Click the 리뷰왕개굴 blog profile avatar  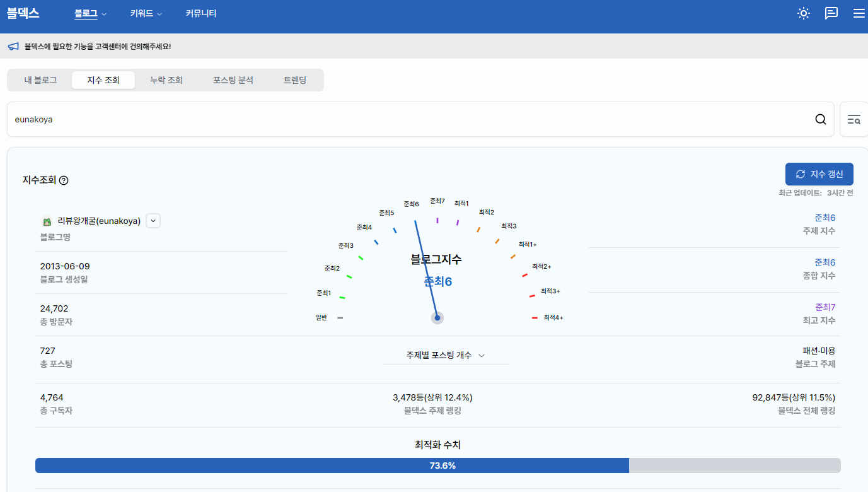[x=47, y=221]
